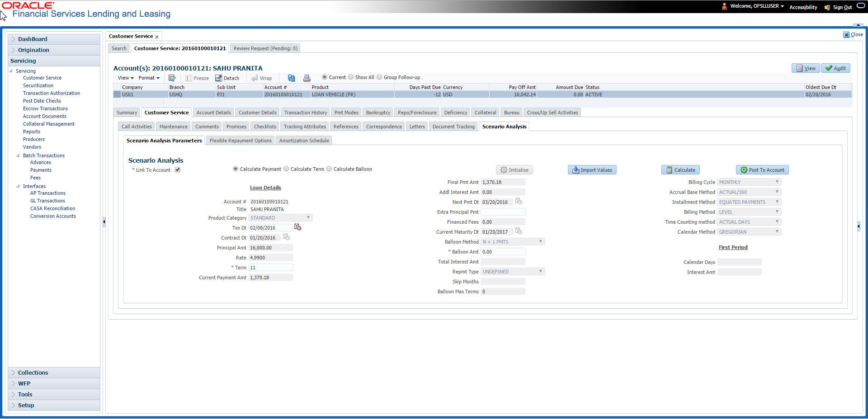Open the Current Maturity Dt calendar picker
The height and width of the screenshot is (419, 868).
pos(519,231)
